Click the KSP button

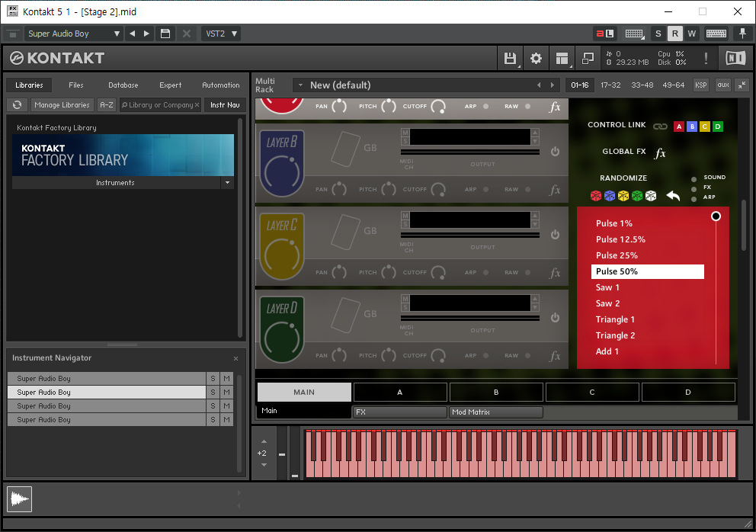[x=700, y=85]
